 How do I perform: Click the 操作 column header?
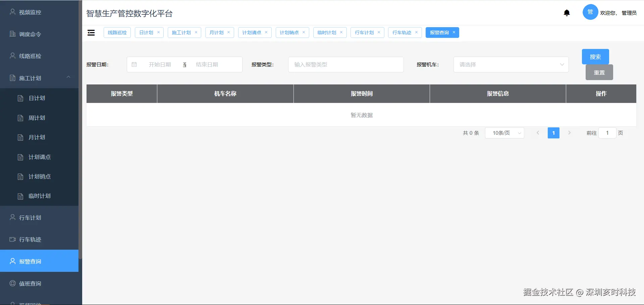pos(601,94)
